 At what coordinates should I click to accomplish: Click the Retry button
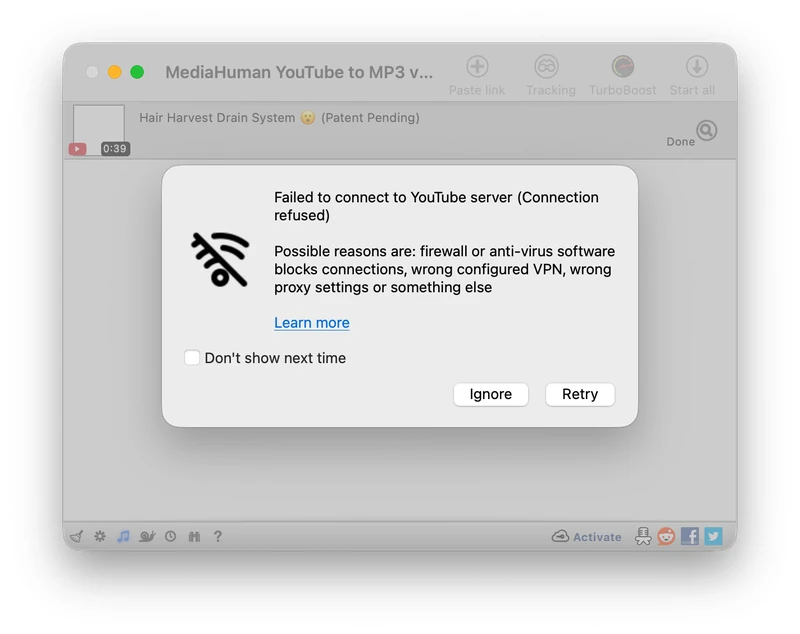pos(580,394)
